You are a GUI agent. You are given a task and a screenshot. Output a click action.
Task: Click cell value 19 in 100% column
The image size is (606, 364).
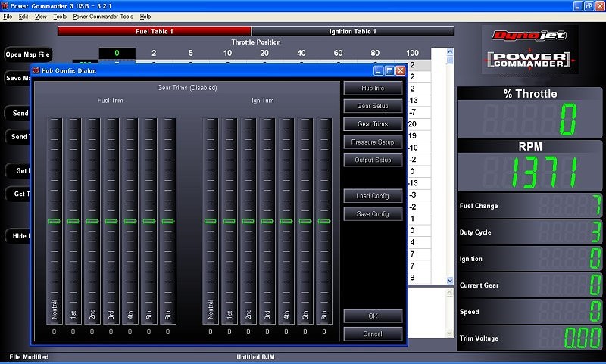(x=420, y=136)
